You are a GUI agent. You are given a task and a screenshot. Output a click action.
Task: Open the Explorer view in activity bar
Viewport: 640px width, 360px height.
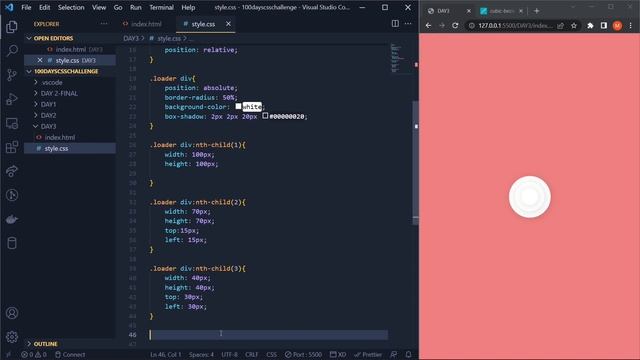12,27
